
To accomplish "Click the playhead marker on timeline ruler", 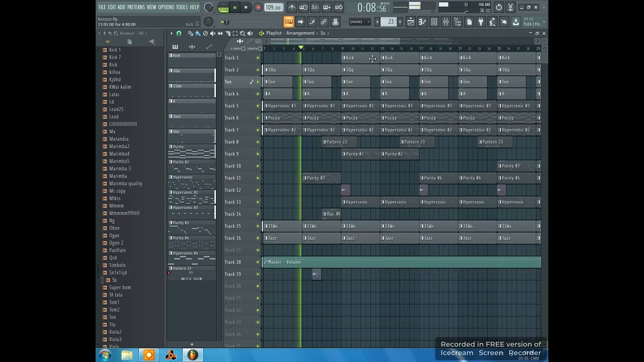I will (301, 47).
